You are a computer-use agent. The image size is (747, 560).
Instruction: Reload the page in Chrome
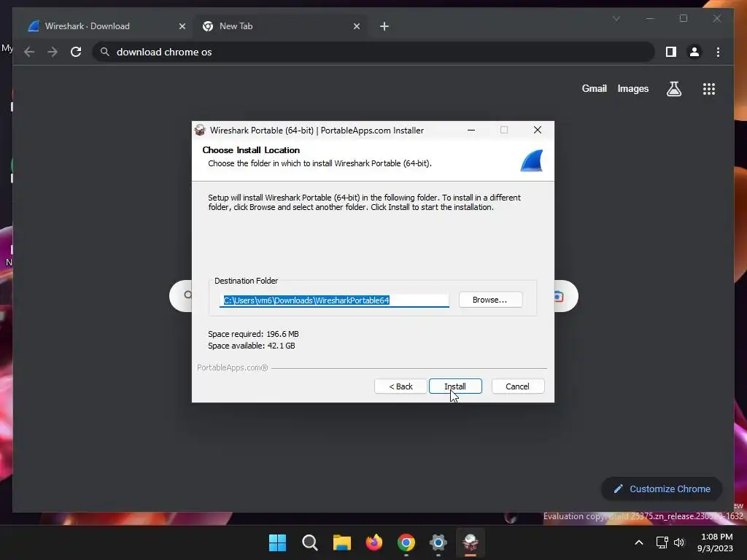(x=76, y=52)
